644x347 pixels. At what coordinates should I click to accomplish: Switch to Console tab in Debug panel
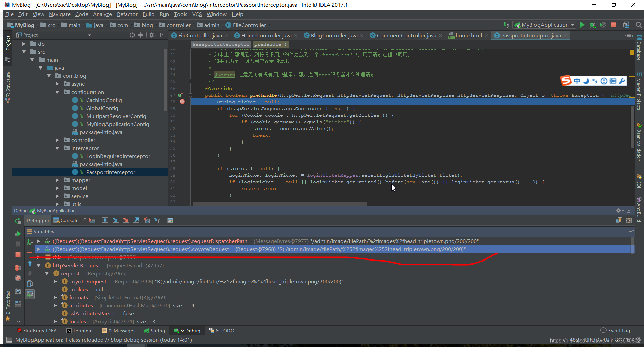(69, 220)
